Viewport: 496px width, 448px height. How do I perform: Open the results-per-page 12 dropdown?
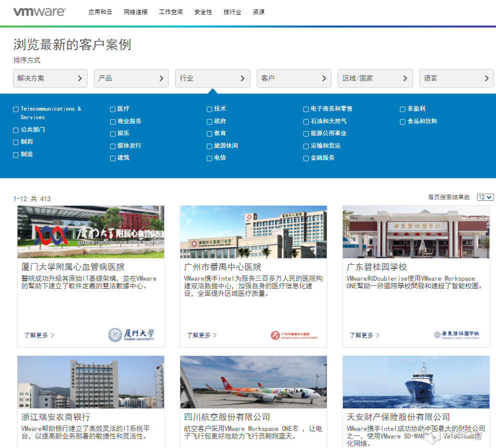(x=485, y=197)
